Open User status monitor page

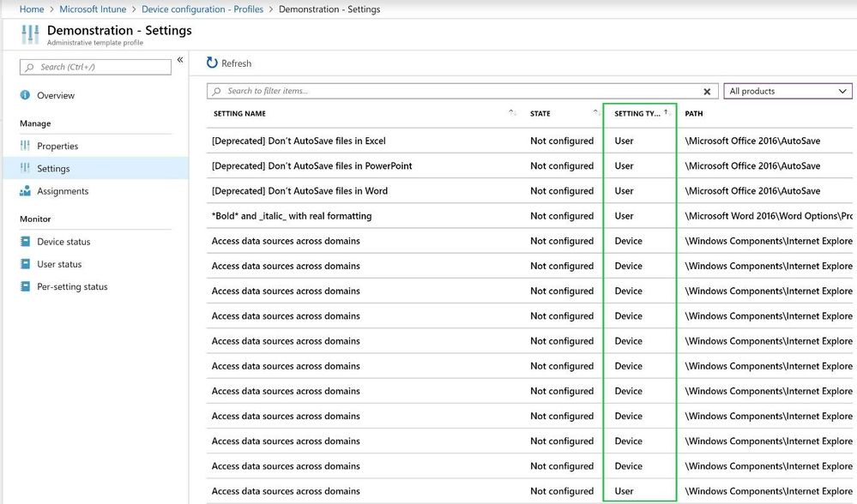pyautogui.click(x=59, y=264)
